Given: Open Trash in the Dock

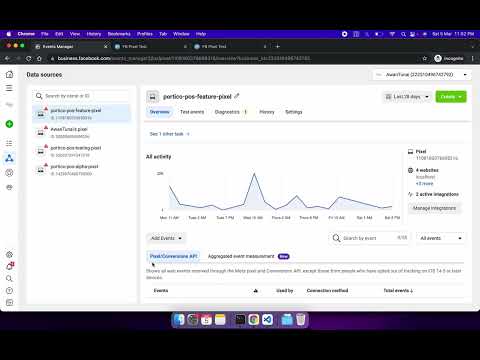Looking at the screenshot, I should tap(301, 320).
